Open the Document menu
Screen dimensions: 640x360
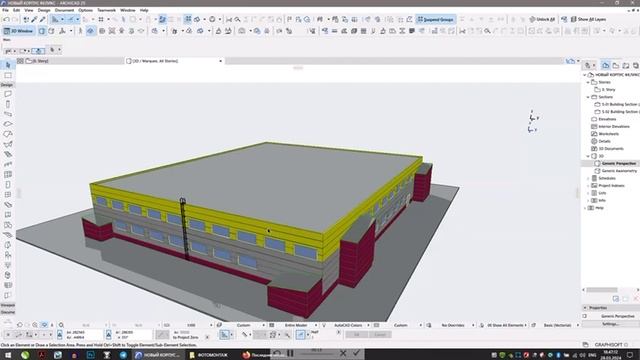point(64,10)
